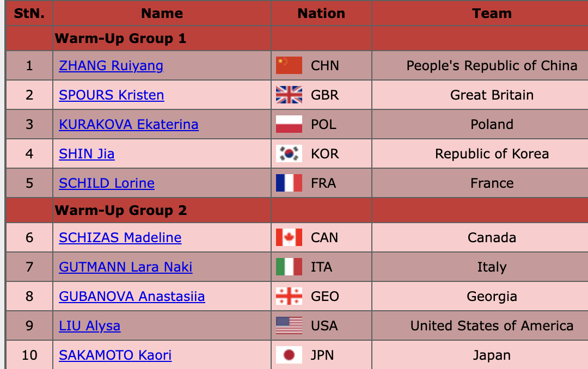Click the LIU Alysa link
Screen dimensions: 588x369
(90, 326)
